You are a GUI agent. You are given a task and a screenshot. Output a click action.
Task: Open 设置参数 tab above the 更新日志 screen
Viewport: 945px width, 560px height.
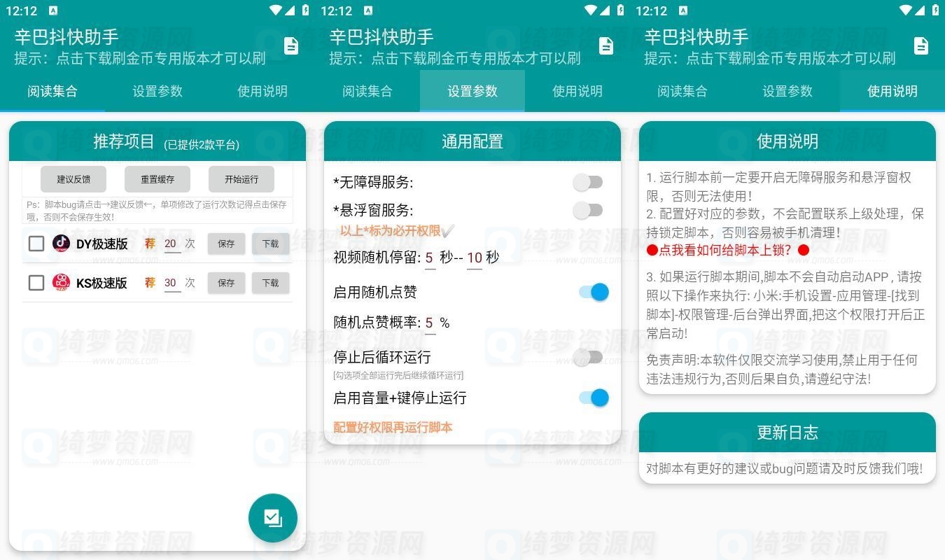point(787,91)
